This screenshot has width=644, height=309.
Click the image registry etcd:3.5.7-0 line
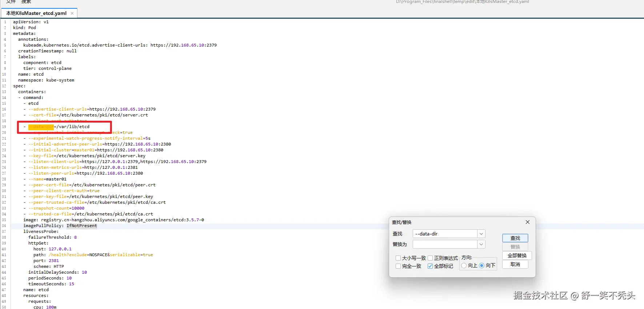(x=113, y=220)
